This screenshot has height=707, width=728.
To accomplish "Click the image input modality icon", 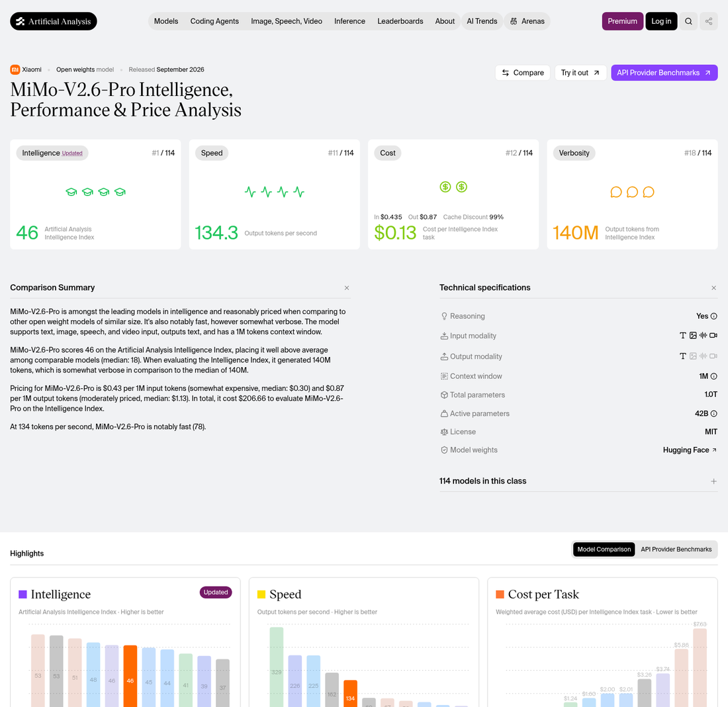I will click(693, 335).
